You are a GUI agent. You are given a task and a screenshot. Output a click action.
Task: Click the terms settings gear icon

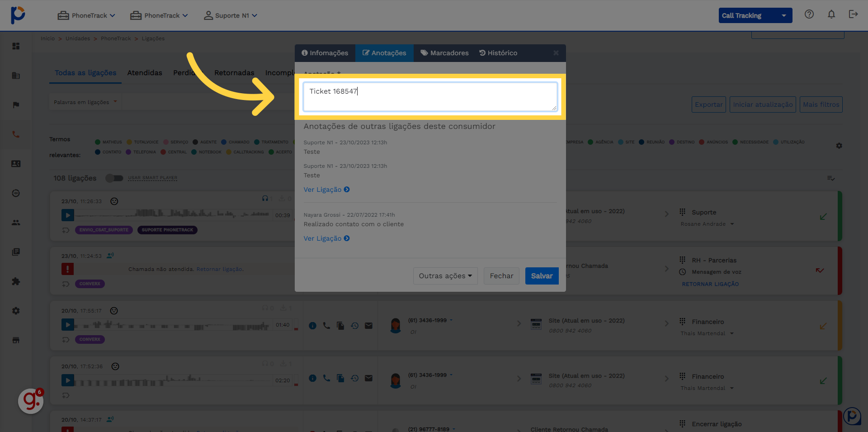point(839,146)
